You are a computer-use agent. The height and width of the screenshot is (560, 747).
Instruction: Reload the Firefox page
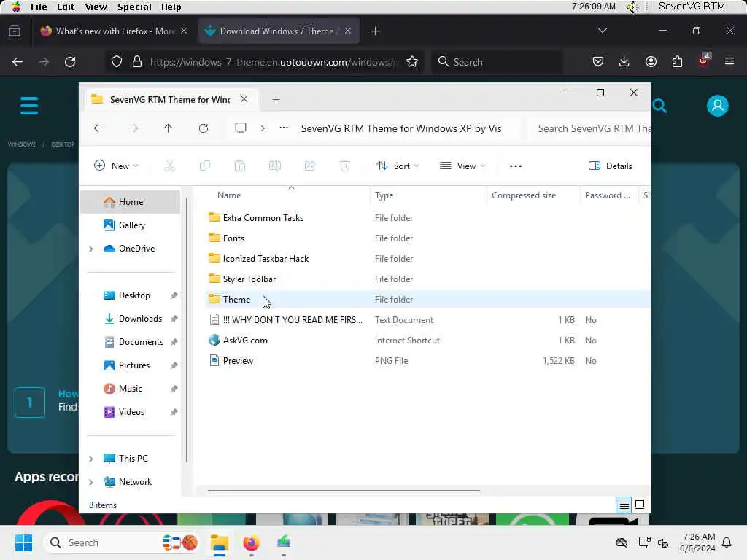click(70, 62)
